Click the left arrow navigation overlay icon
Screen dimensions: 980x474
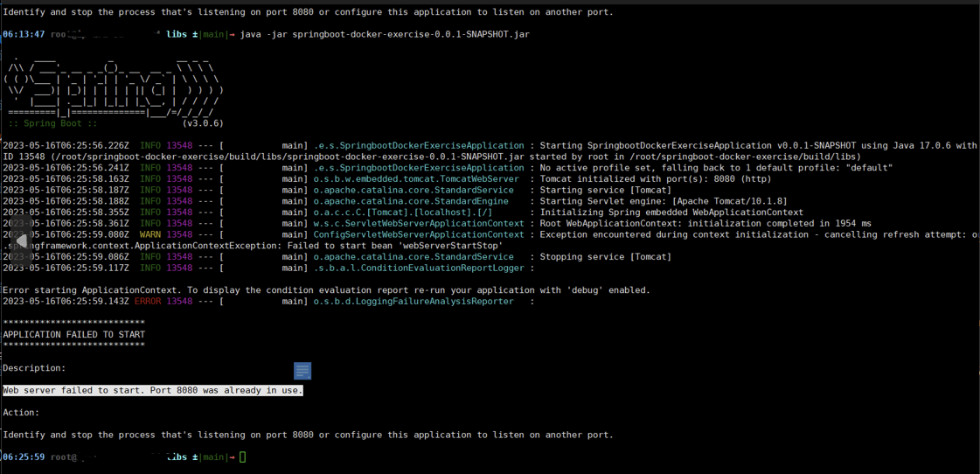21,240
